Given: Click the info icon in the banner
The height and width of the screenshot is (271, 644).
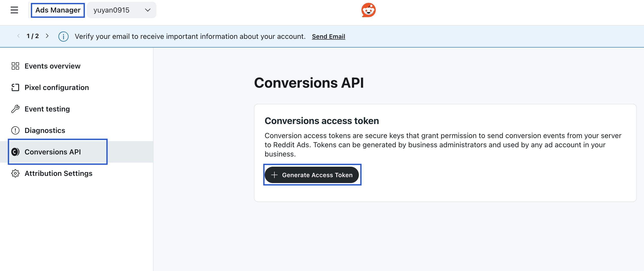Looking at the screenshot, I should tap(63, 37).
